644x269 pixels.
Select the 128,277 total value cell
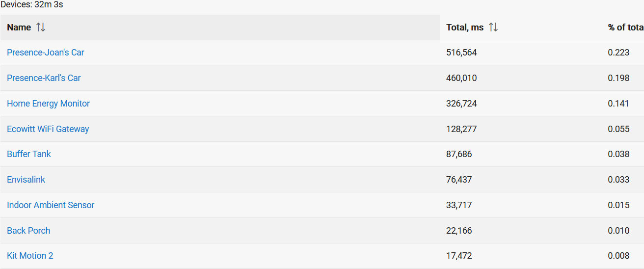tap(461, 129)
